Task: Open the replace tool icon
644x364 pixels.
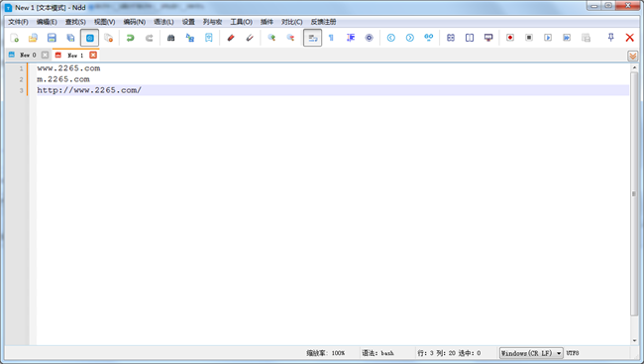Action: coord(190,38)
